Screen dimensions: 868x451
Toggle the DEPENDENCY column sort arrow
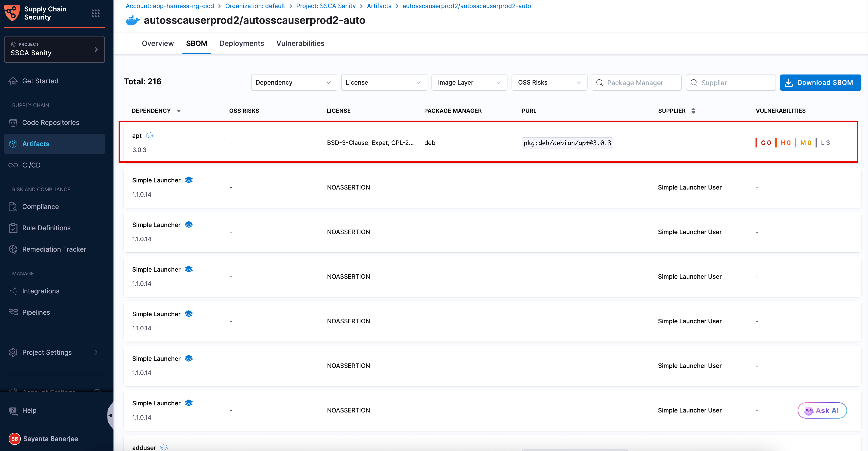[x=179, y=111]
